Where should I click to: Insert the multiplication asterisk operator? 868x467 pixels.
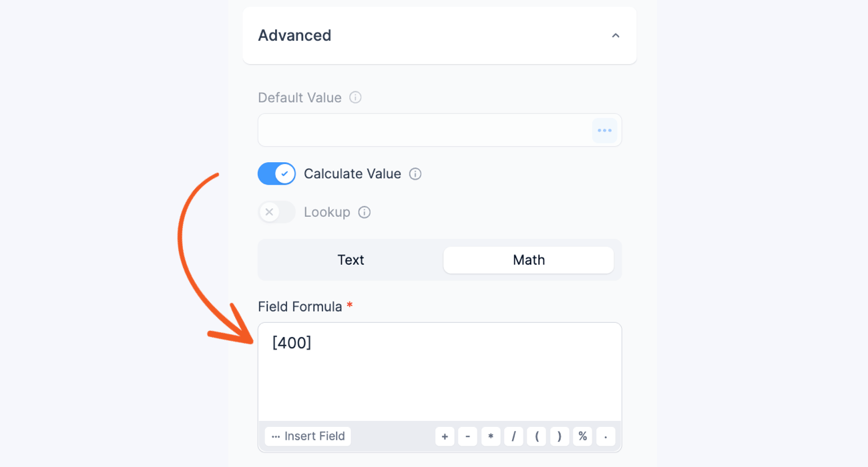[491, 436]
